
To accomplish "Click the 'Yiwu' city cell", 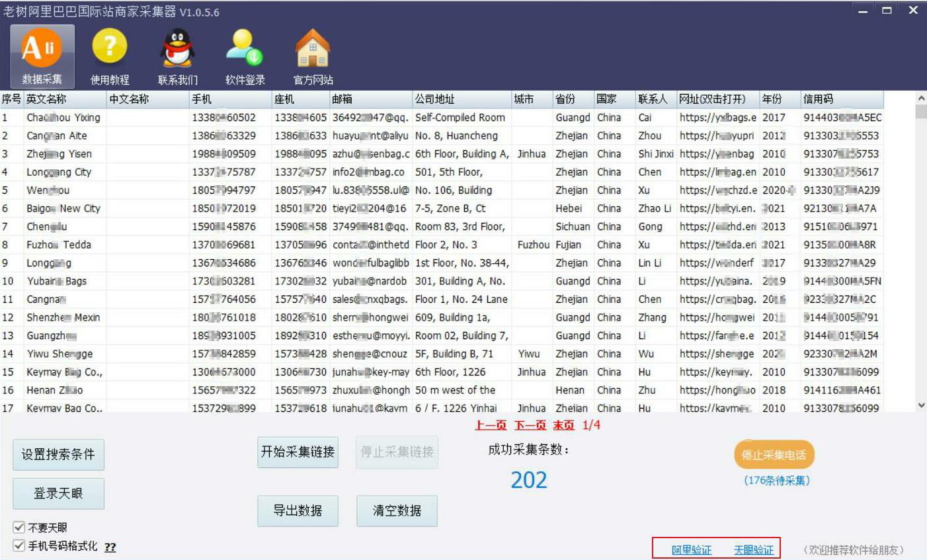I will [532, 354].
